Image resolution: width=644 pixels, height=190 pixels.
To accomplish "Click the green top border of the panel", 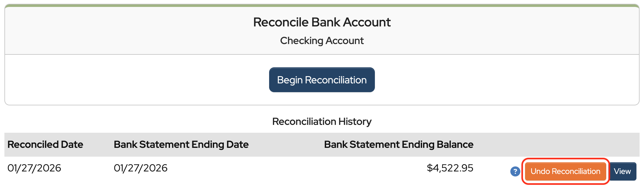I will coord(322,5).
